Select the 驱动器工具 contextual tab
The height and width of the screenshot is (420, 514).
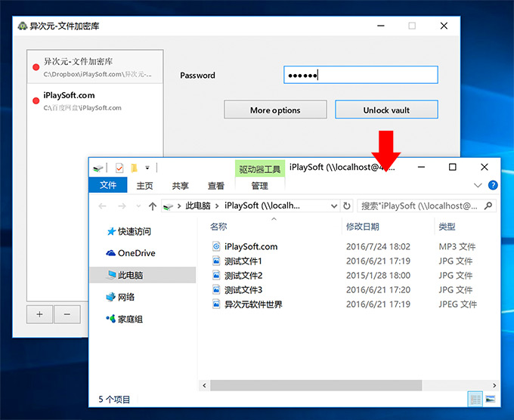click(x=259, y=169)
